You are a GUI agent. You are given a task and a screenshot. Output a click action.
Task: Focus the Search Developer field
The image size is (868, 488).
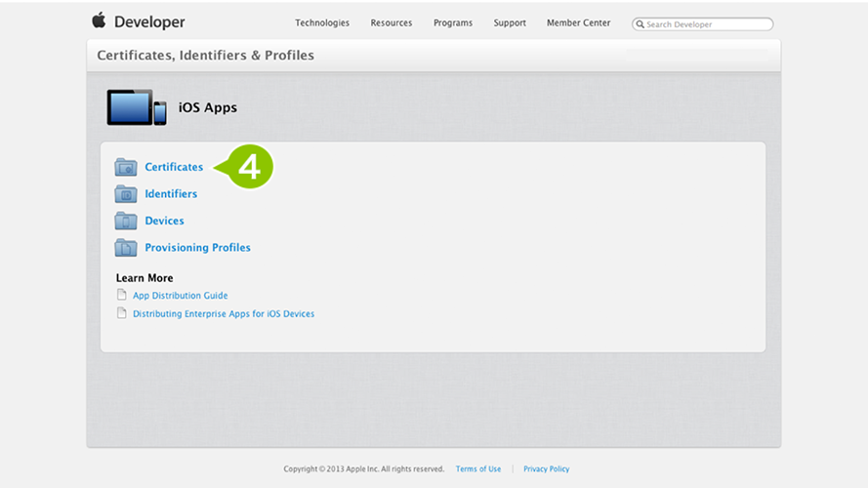(x=702, y=24)
